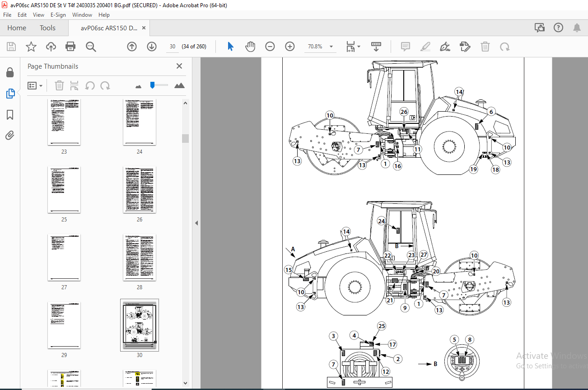Select page 24 thumbnail
Image resolution: width=588 pixels, height=390 pixels.
pyautogui.click(x=140, y=122)
